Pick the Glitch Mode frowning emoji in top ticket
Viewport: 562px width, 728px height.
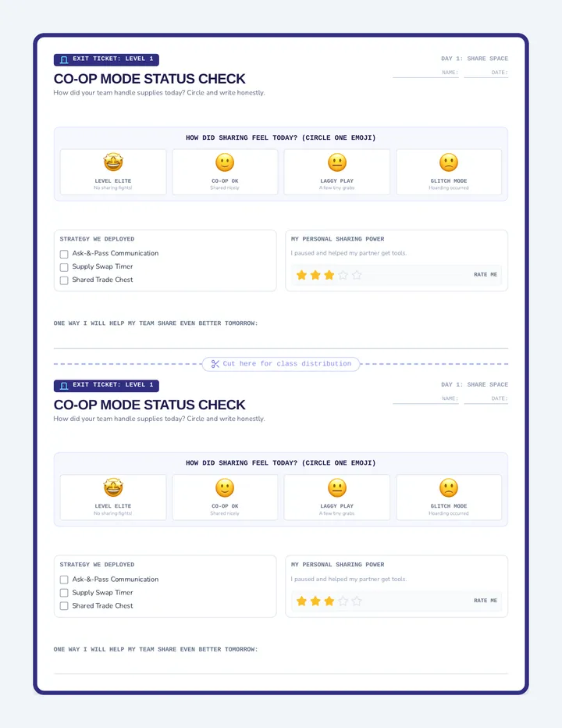(x=449, y=162)
